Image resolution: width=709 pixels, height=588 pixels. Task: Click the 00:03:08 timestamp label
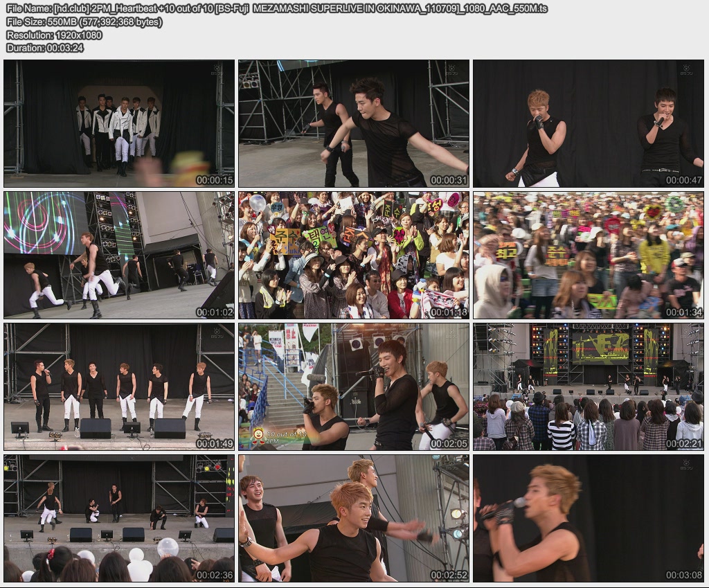click(683, 575)
